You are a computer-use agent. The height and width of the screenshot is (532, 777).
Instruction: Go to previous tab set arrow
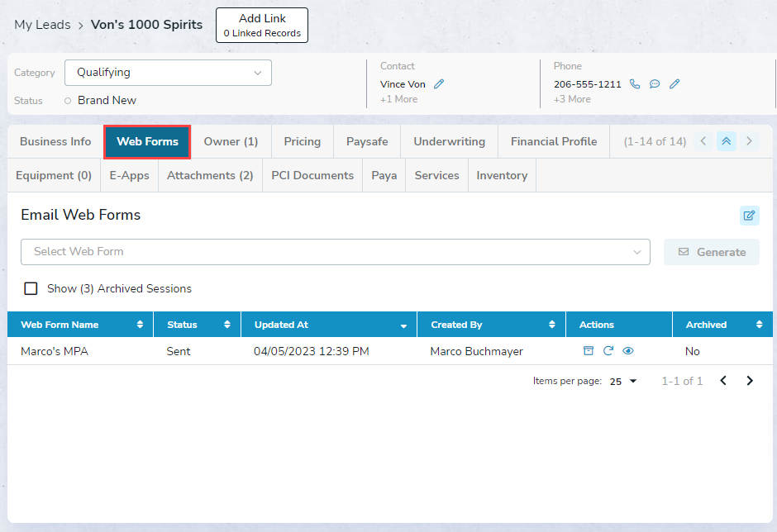click(703, 141)
